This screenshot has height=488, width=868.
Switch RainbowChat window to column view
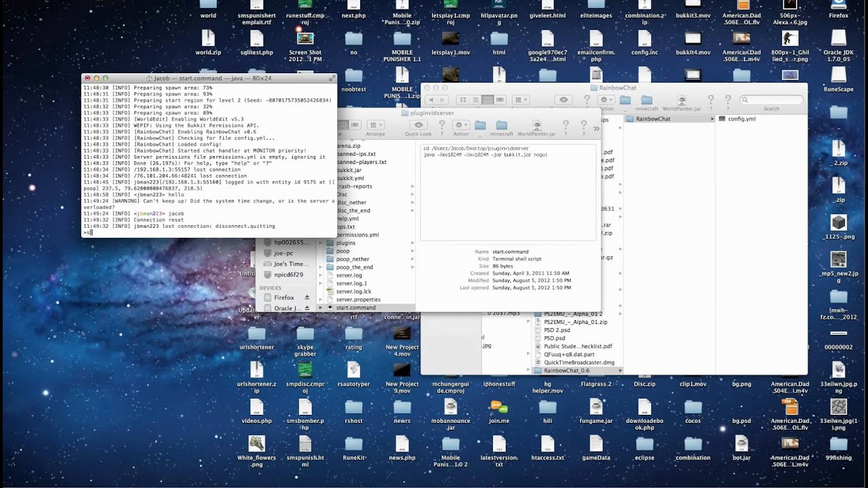point(487,100)
